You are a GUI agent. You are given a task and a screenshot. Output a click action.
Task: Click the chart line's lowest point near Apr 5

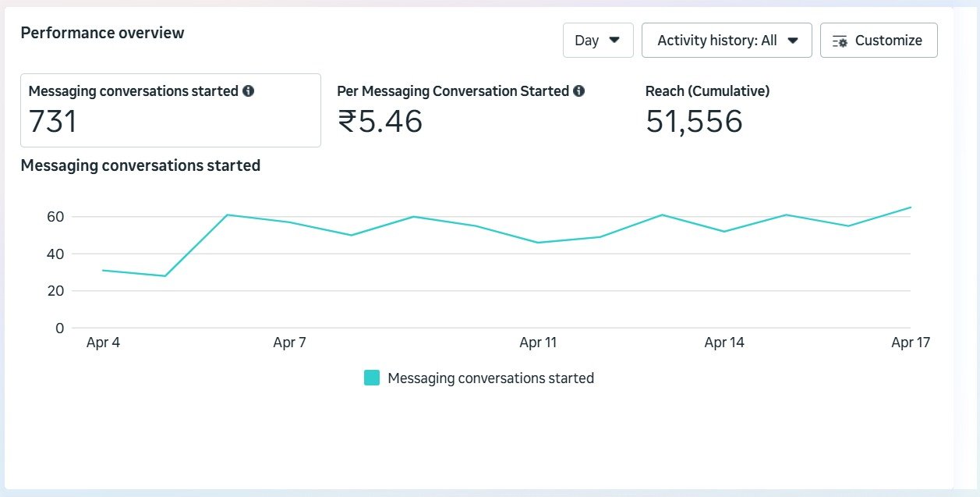[x=165, y=275]
